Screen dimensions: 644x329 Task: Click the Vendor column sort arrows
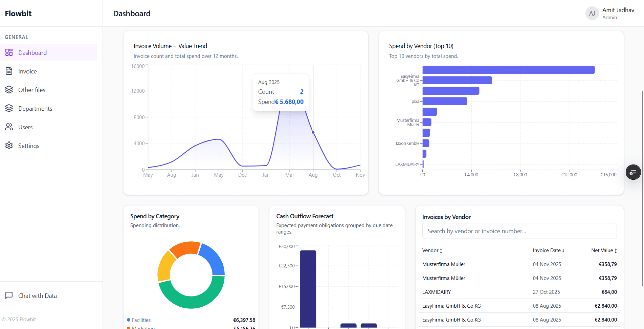(x=442, y=250)
